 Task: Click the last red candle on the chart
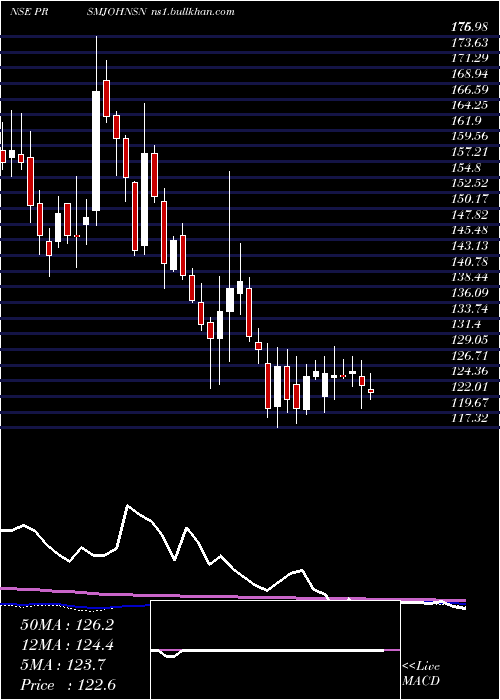coord(371,391)
